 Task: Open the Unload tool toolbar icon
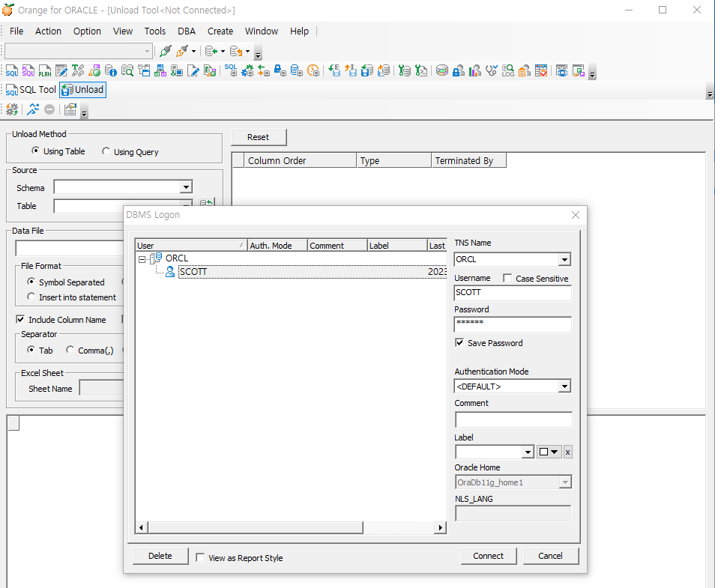pos(367,70)
